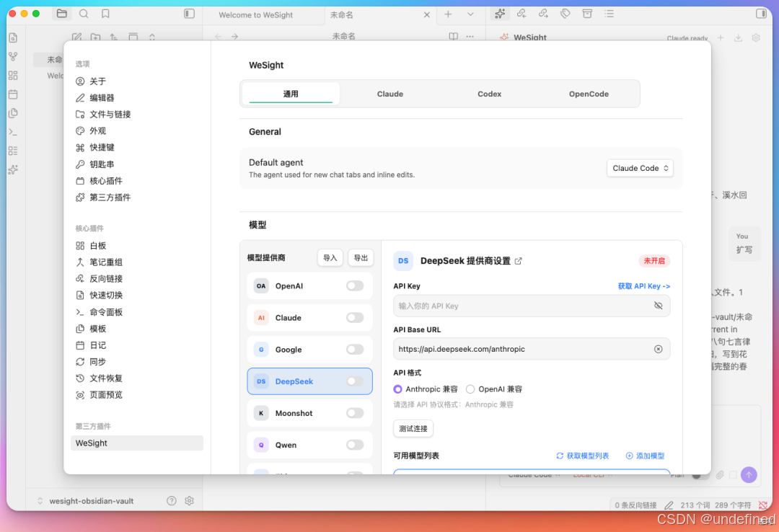
Task: Open WeSight sparkle icon in left ribbon
Action: click(x=14, y=170)
